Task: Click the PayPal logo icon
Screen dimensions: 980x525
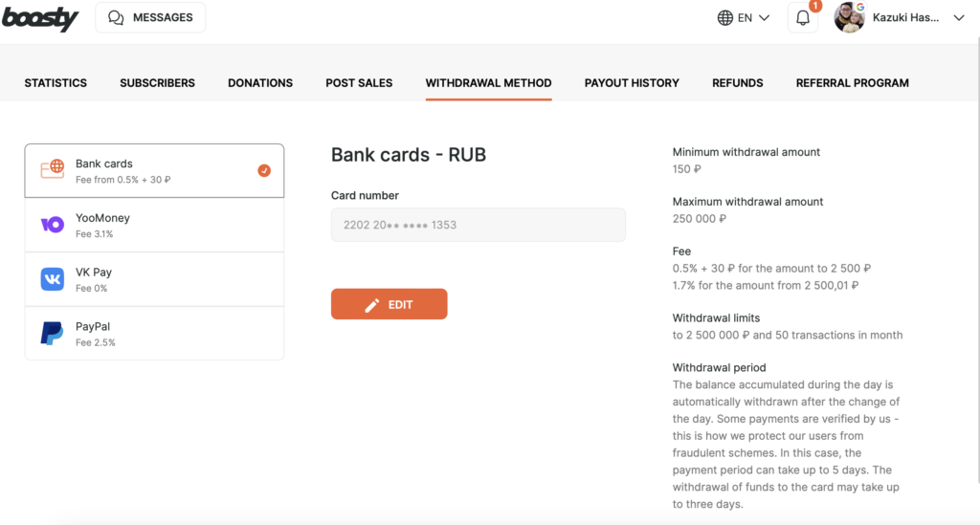Action: (53, 333)
